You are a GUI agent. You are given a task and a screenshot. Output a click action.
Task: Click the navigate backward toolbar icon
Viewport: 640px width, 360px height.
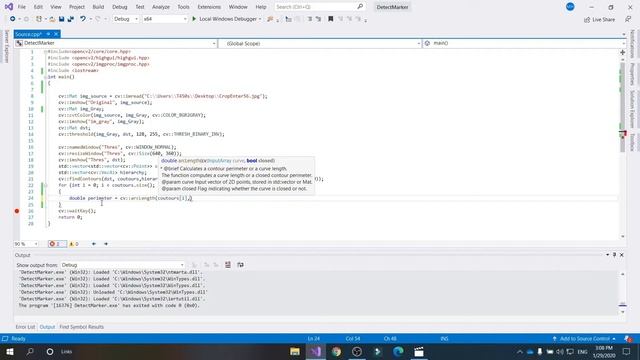[x=13, y=19]
